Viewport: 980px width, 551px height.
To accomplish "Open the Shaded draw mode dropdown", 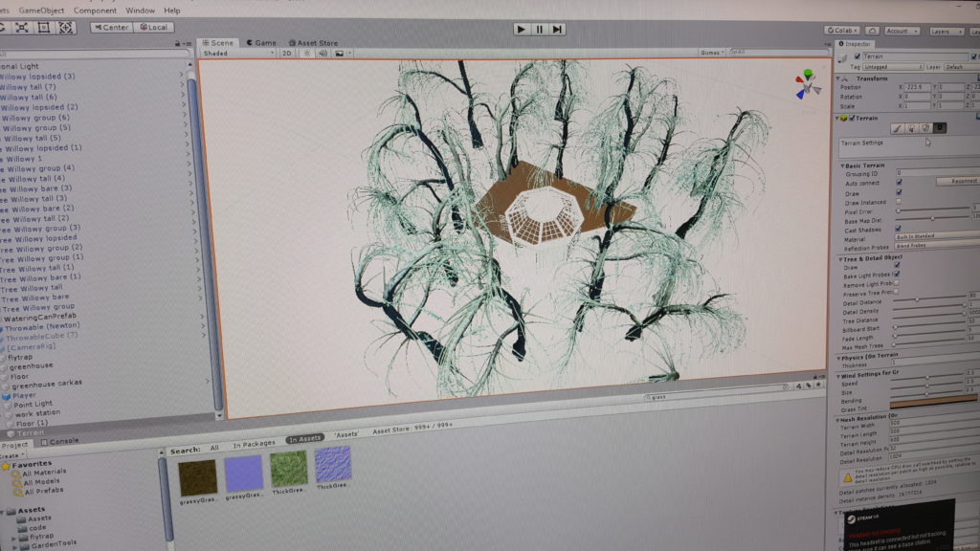I will coord(238,54).
